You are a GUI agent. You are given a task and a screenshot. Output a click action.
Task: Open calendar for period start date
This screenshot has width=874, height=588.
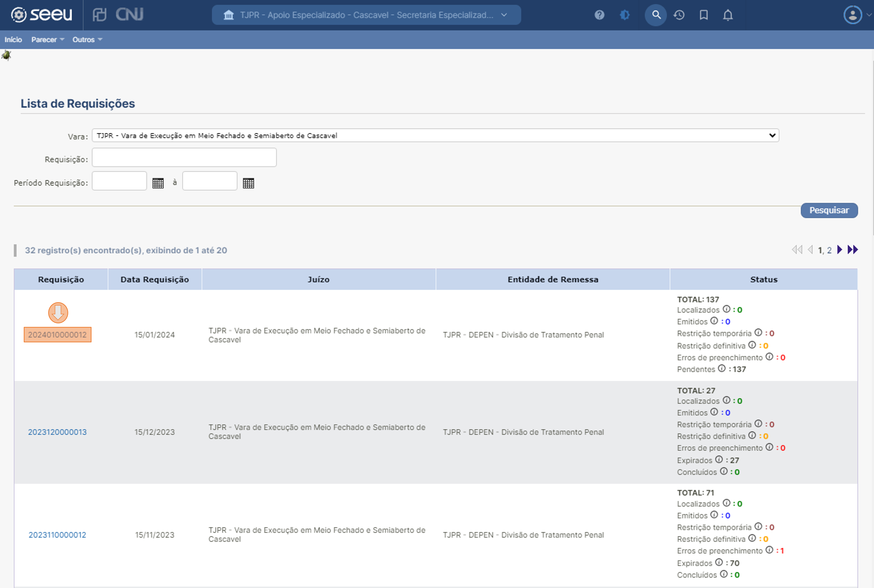158,183
